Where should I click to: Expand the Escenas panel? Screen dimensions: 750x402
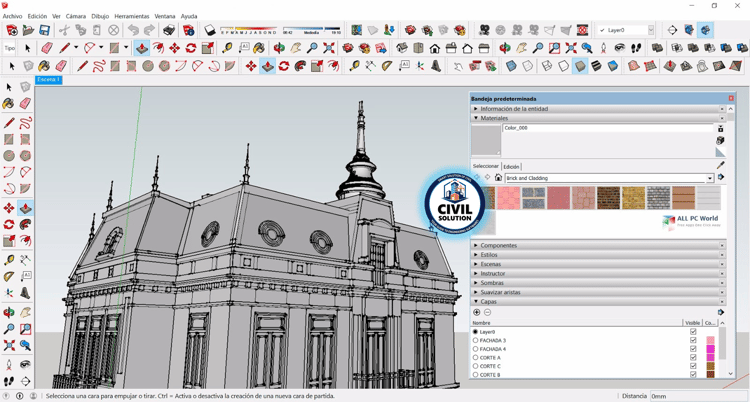[598, 264]
